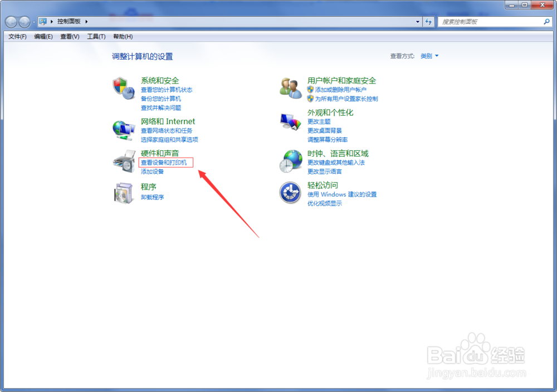Click 更改键盘或其他输入法 link
The width and height of the screenshot is (557, 392).
336,163
